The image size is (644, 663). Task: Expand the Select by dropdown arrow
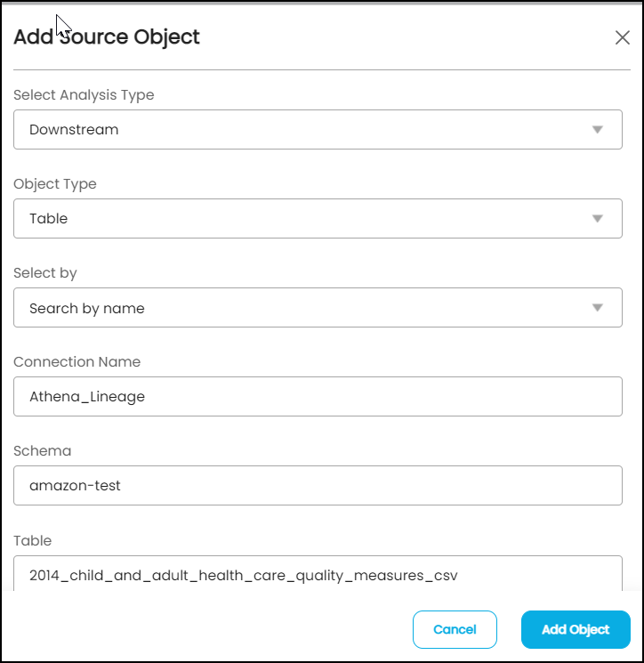[x=597, y=308]
